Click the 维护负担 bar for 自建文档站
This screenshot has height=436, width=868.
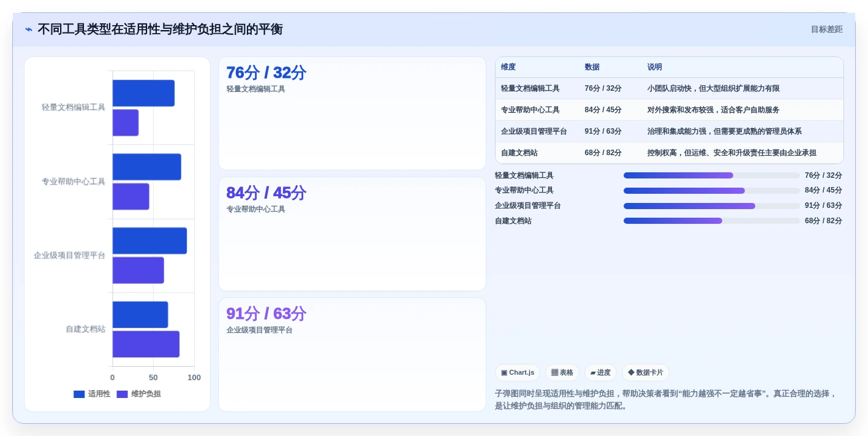(x=146, y=344)
